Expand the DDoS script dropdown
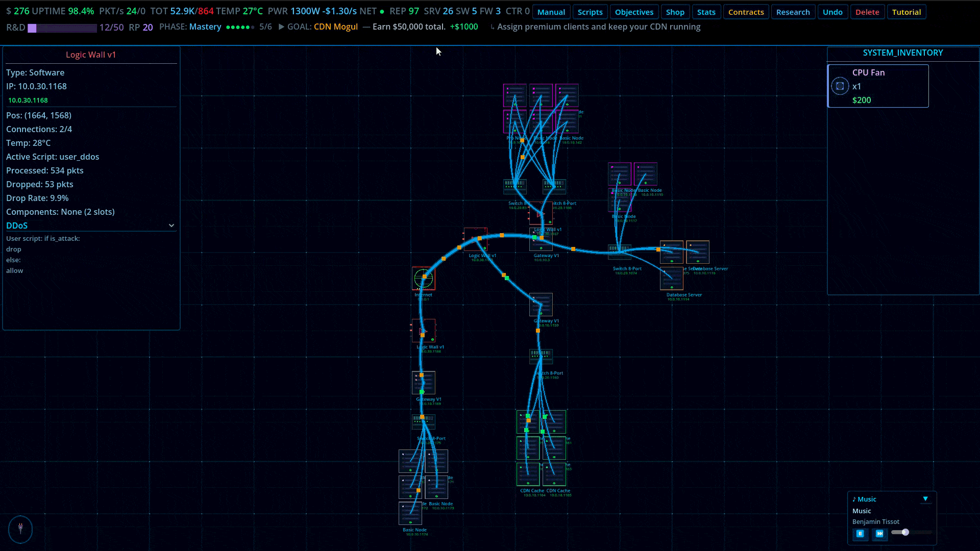The image size is (980, 551). (x=171, y=226)
